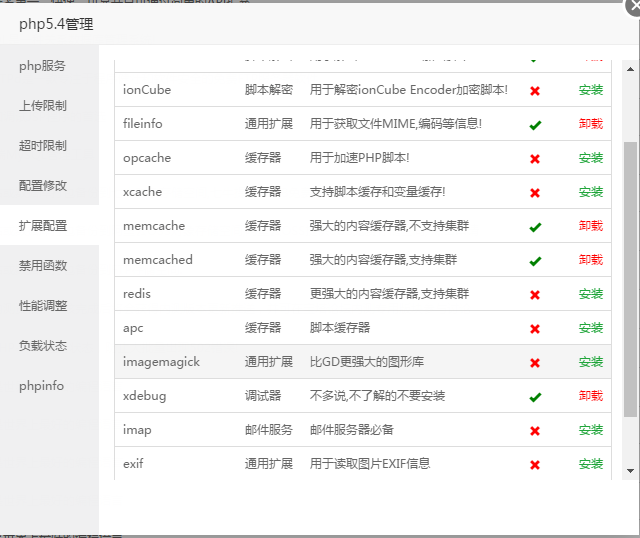640x538 pixels.
Task: Click the red X icon for redis
Action: pyautogui.click(x=535, y=295)
